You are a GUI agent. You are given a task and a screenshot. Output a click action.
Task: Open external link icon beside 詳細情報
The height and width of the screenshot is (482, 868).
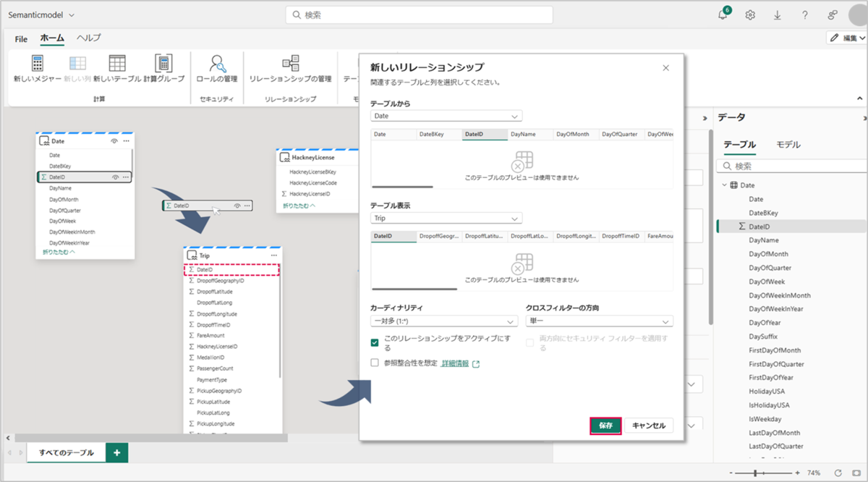[x=476, y=364]
